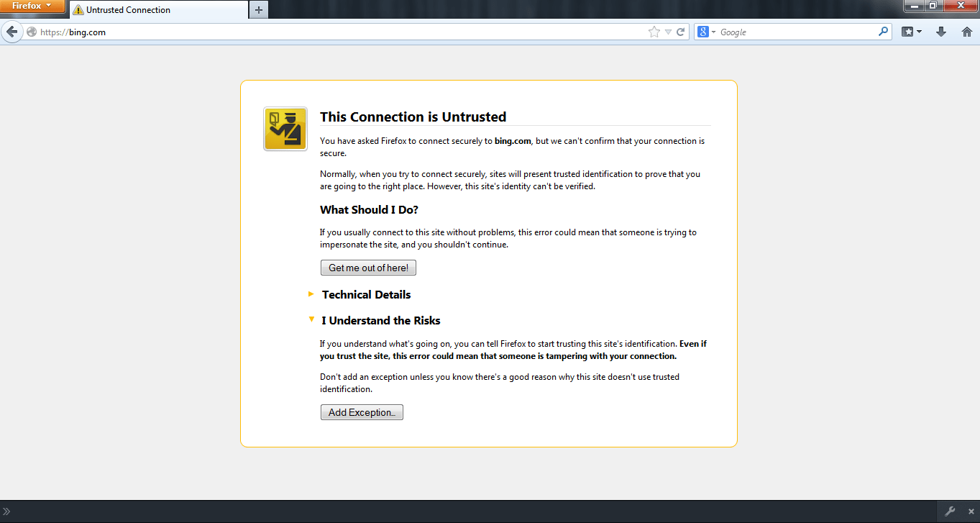Select the Untrusted Connection tab

pos(158,10)
